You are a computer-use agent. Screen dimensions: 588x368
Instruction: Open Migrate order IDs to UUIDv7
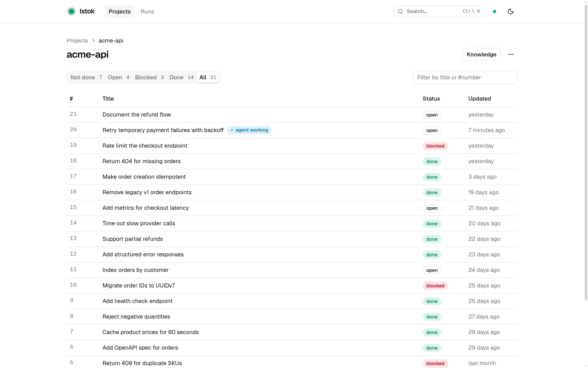pyautogui.click(x=138, y=285)
